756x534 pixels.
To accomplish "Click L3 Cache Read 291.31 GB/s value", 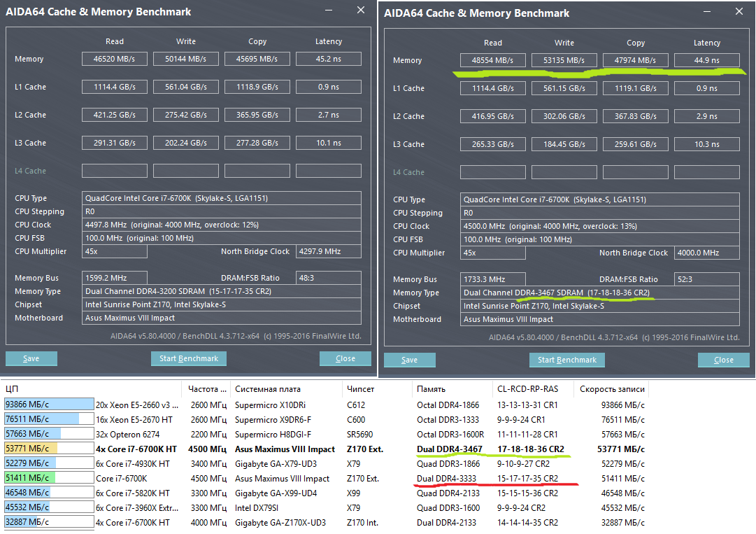I will coord(114,143).
